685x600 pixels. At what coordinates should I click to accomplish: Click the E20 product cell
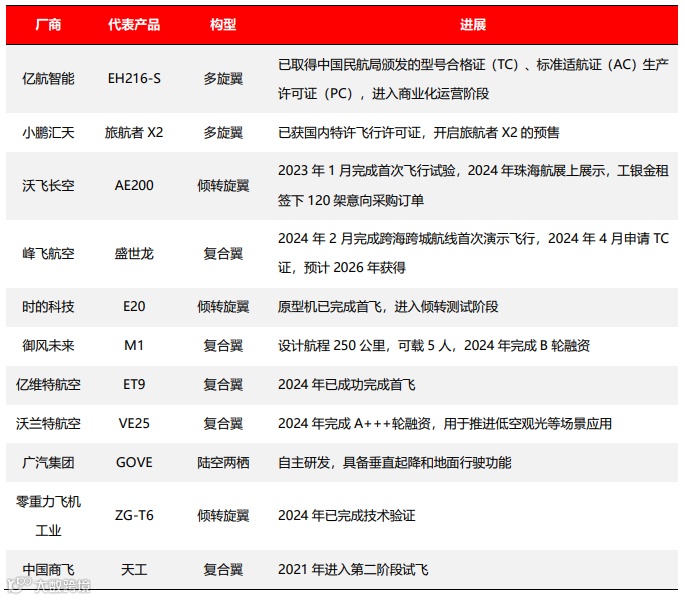click(134, 307)
